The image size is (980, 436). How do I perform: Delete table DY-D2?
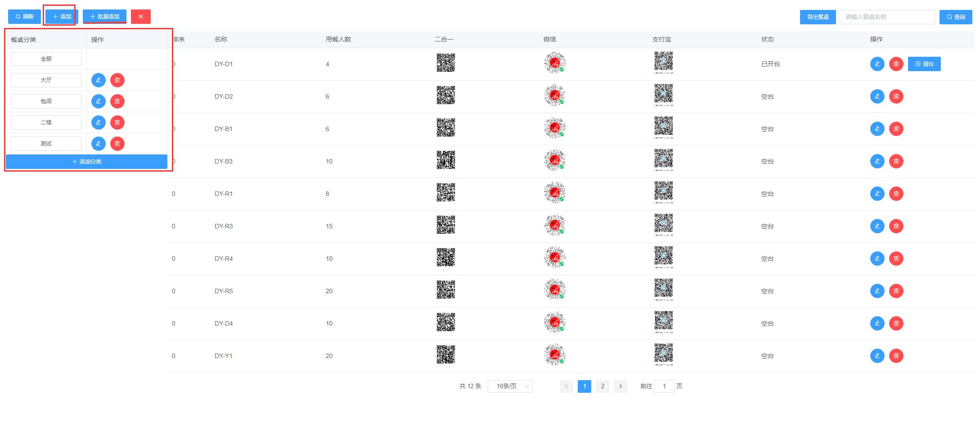(896, 96)
